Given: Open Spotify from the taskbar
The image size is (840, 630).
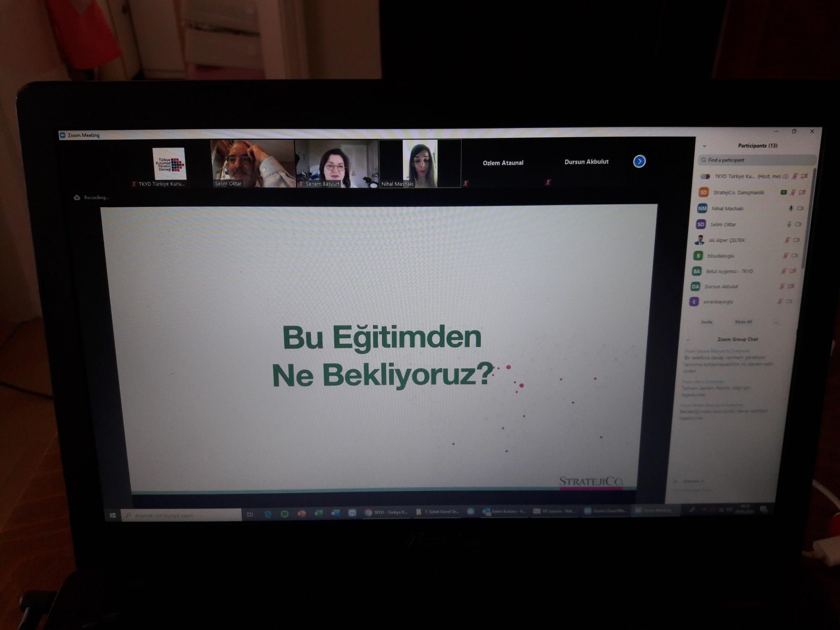Looking at the screenshot, I should (x=284, y=514).
